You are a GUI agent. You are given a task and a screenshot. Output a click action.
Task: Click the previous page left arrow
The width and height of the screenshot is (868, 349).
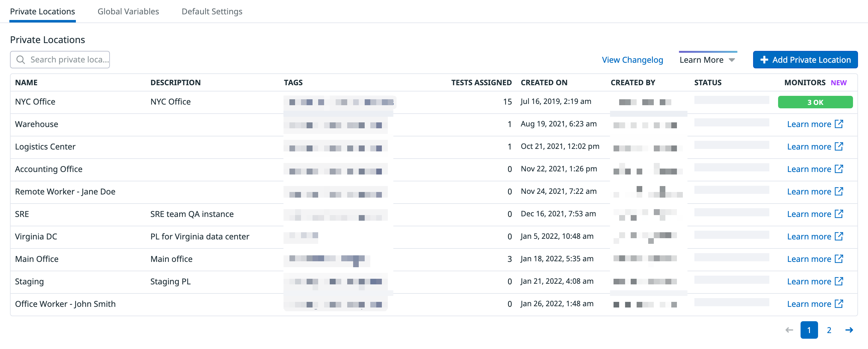click(x=789, y=330)
